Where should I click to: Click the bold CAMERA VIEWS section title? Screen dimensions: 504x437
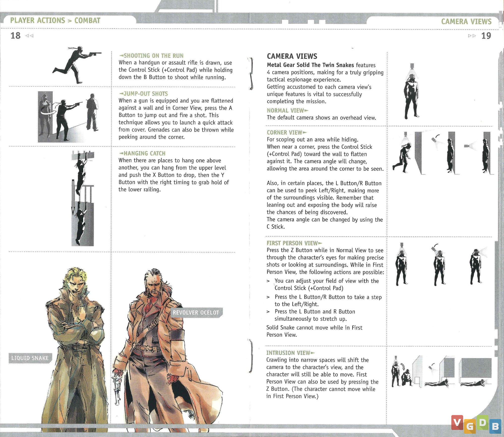point(292,56)
